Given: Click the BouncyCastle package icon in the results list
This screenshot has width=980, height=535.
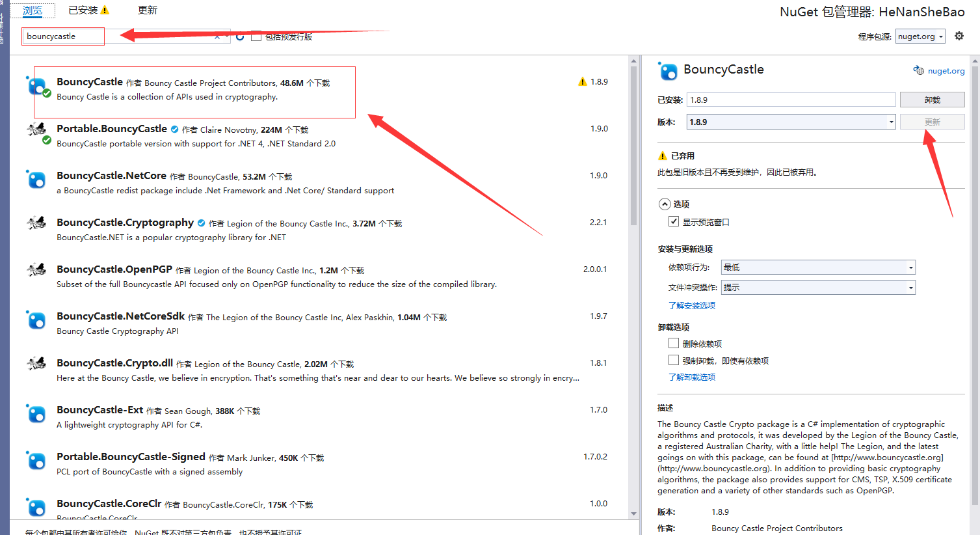Looking at the screenshot, I should (36, 86).
